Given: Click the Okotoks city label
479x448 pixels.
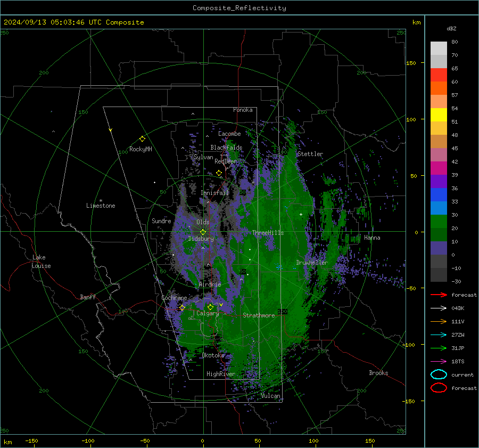Looking at the screenshot, I should (x=213, y=355).
